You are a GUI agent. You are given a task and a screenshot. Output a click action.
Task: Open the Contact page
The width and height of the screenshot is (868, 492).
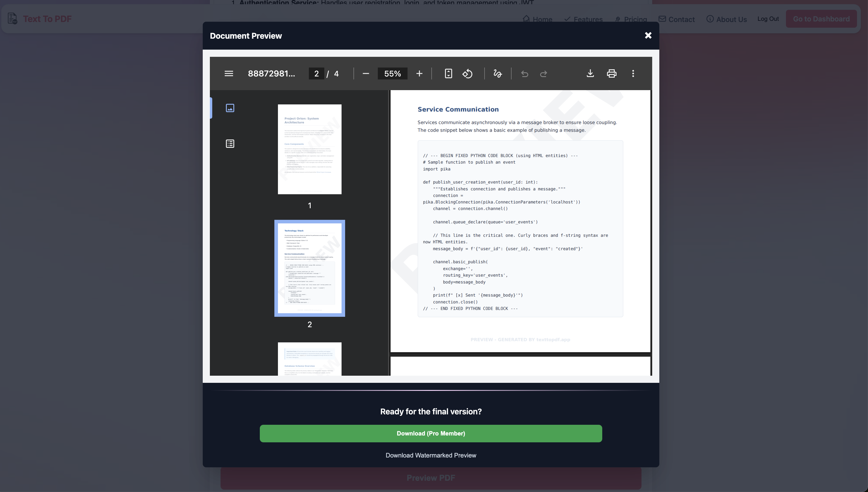point(677,19)
